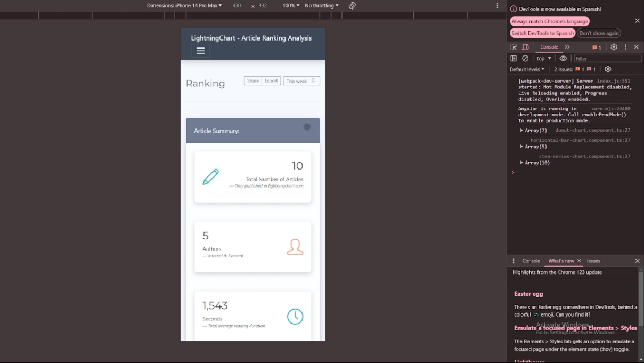Open the No throttling dropdown
The image size is (644, 363).
tap(322, 6)
